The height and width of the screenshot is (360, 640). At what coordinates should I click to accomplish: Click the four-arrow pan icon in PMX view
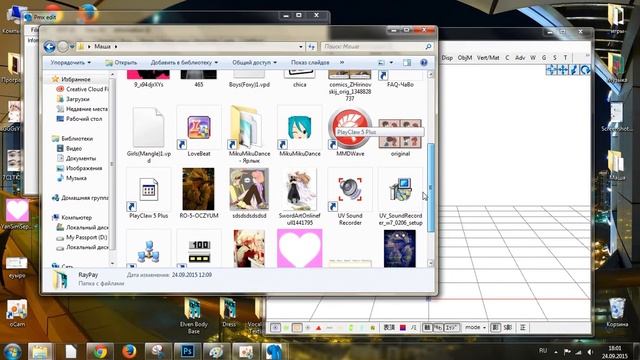point(563,70)
